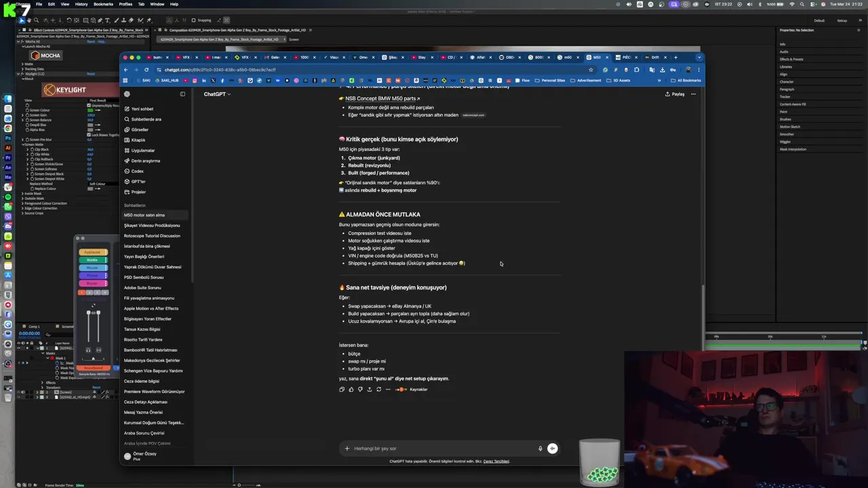This screenshot has width=868, height=488.
Task: Toggle Lock Biases Together checkbox
Action: click(x=89, y=135)
